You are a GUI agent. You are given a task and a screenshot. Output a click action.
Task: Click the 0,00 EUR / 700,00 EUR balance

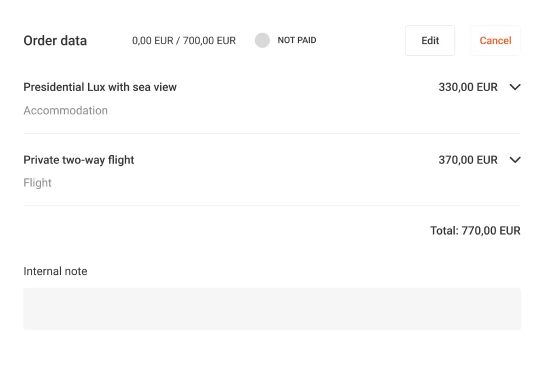184,41
